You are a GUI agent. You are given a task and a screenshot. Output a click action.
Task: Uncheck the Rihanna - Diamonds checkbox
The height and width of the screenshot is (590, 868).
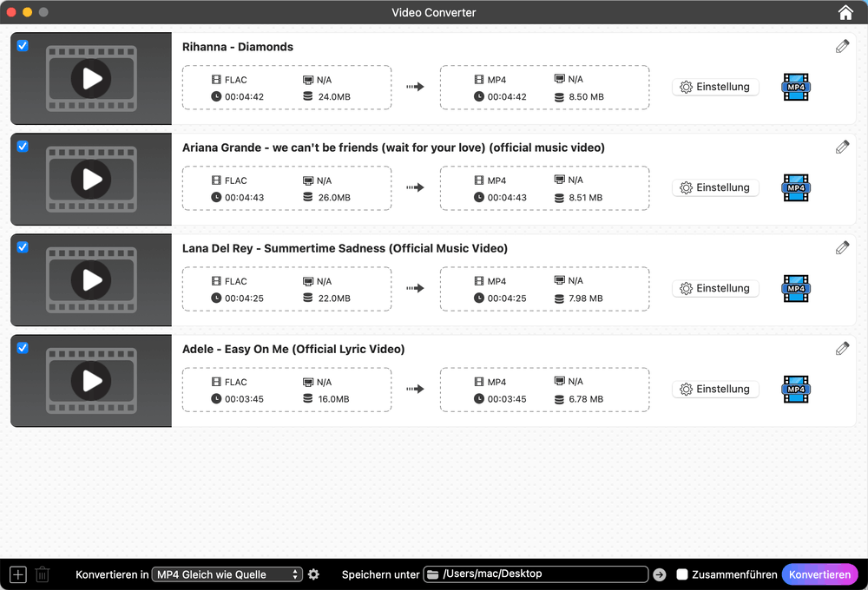23,46
